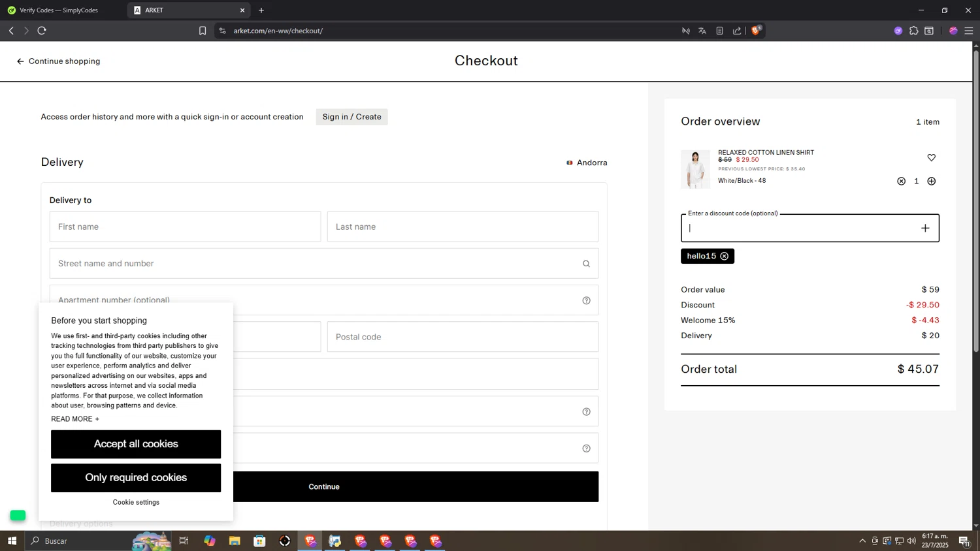The height and width of the screenshot is (551, 980).
Task: Select the ARKET browser tab
Action: (x=189, y=10)
